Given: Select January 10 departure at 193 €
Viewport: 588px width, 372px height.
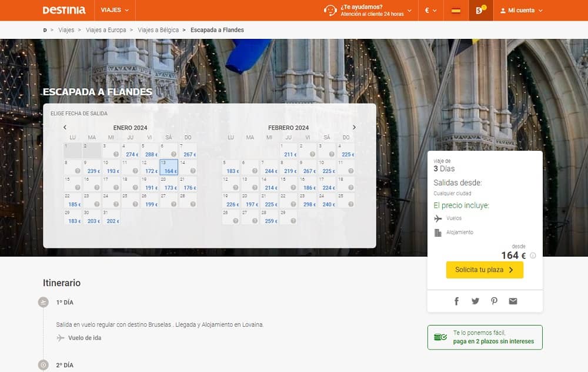Looking at the screenshot, I should [x=111, y=167].
